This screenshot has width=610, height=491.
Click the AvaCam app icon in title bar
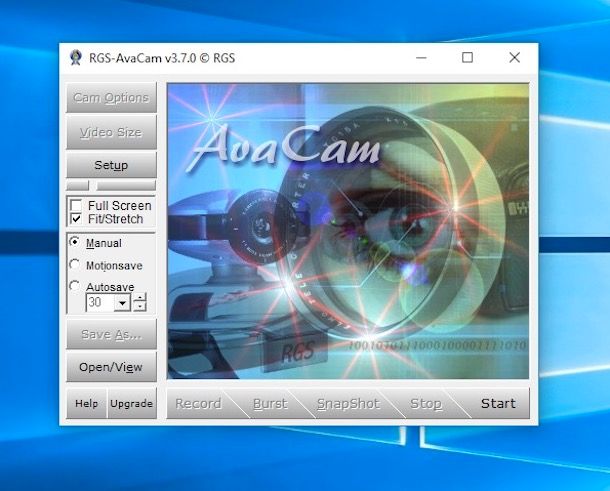click(75, 58)
